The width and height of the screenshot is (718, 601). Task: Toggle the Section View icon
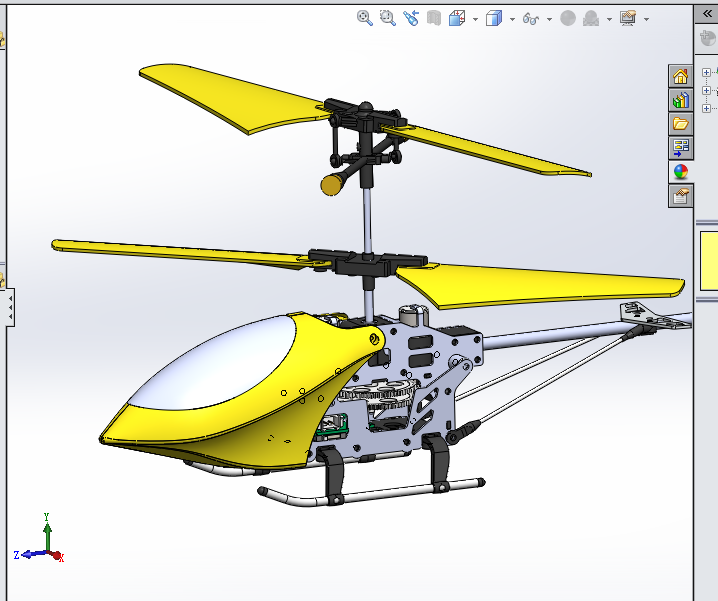(x=434, y=18)
